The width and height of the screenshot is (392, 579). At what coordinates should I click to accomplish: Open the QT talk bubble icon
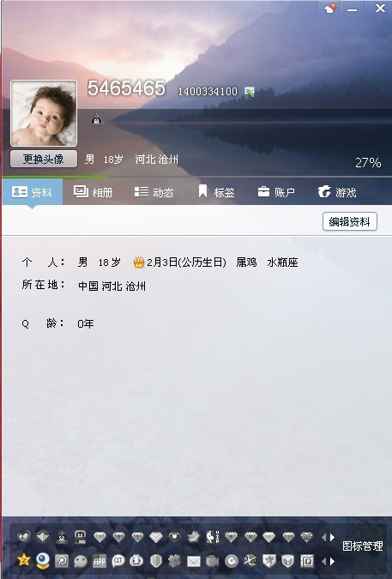point(118,561)
